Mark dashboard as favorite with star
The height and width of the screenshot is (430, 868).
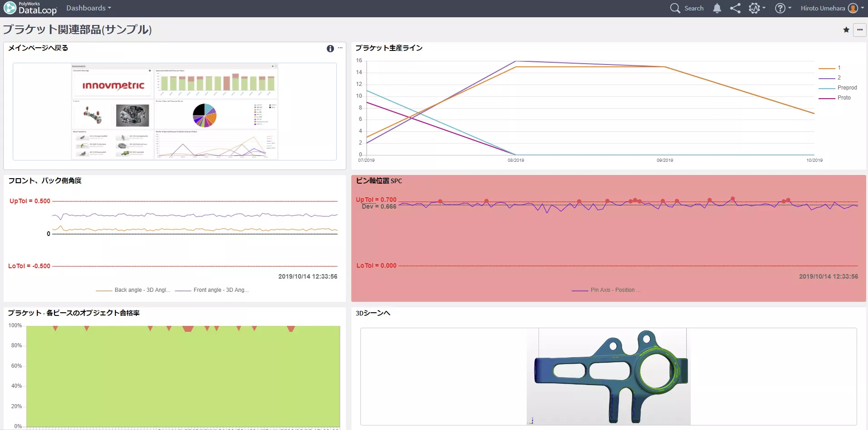[846, 30]
